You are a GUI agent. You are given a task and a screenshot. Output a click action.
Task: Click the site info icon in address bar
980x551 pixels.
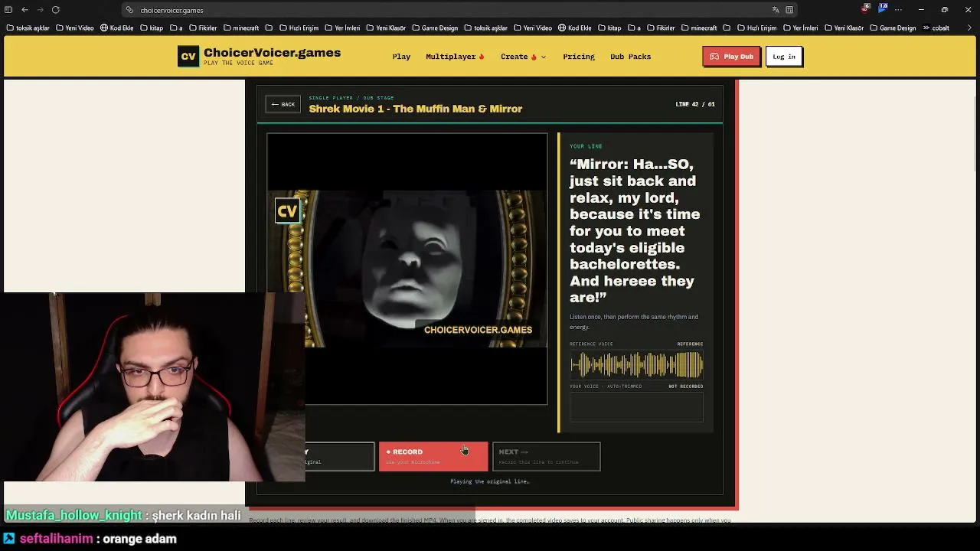[129, 10]
